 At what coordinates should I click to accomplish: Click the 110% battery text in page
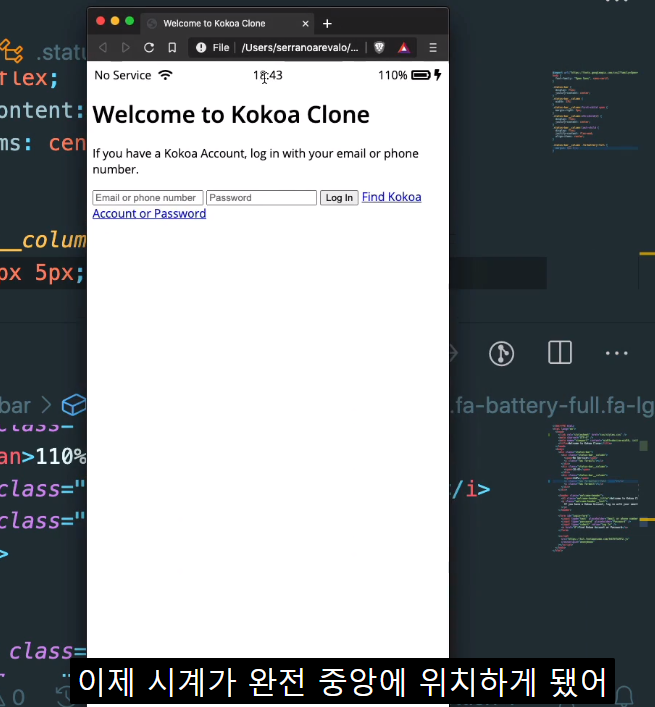click(x=393, y=75)
